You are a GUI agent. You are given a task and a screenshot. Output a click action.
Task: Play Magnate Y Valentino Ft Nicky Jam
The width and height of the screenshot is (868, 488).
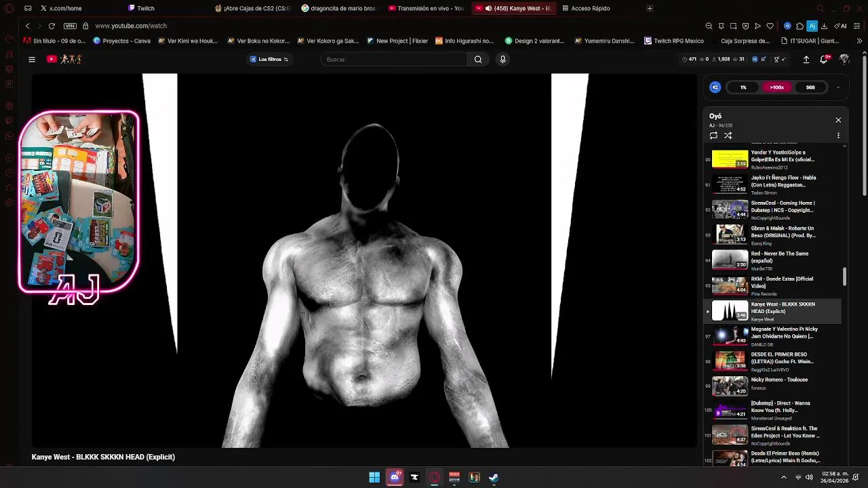click(x=772, y=336)
